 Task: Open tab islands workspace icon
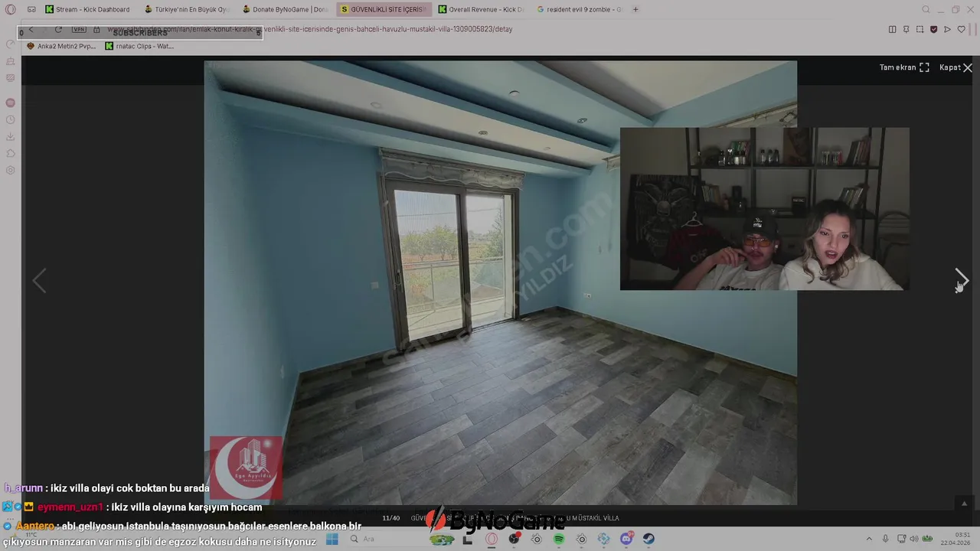tap(31, 9)
